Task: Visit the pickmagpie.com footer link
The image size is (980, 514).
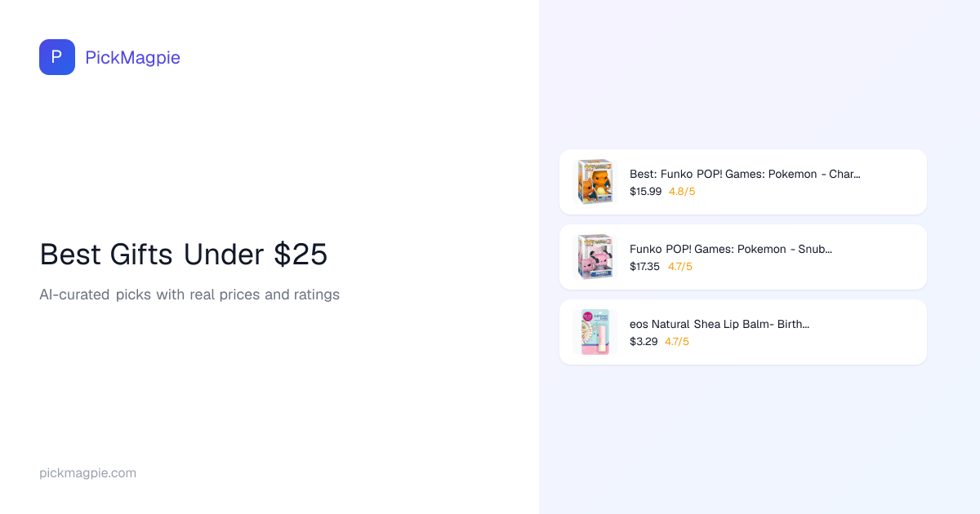Action: click(x=87, y=472)
